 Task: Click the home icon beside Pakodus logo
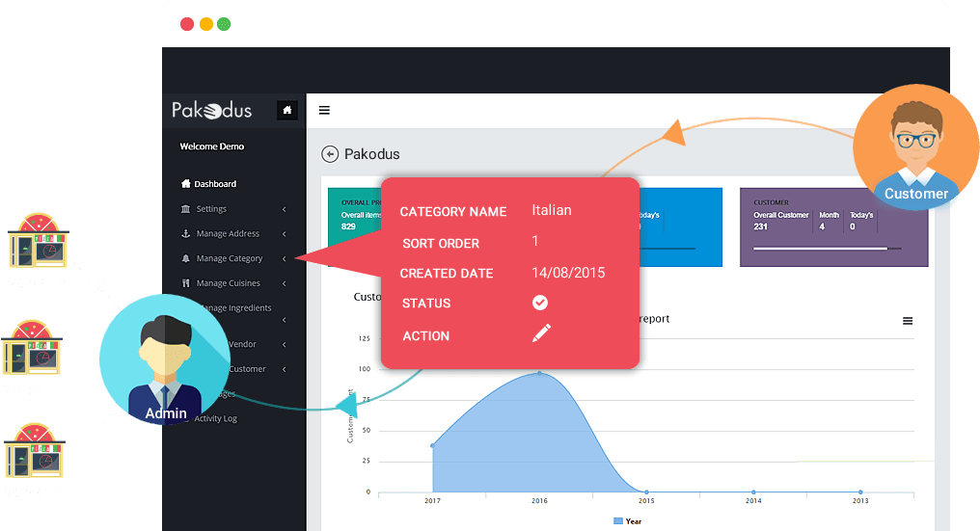pyautogui.click(x=286, y=111)
